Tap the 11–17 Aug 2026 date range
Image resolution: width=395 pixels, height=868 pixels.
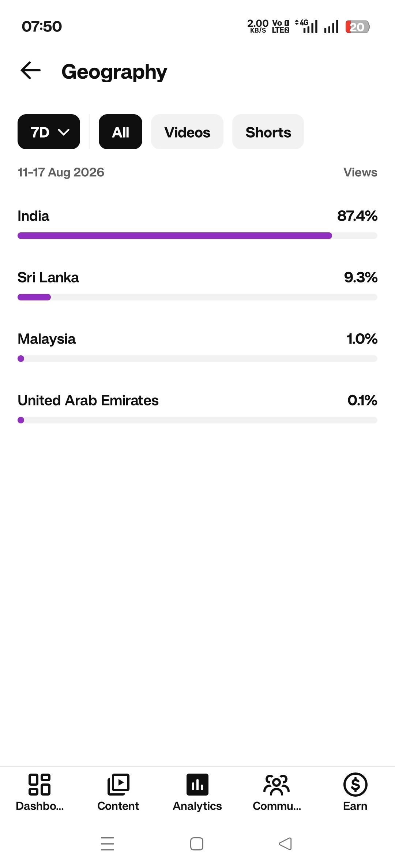click(61, 172)
